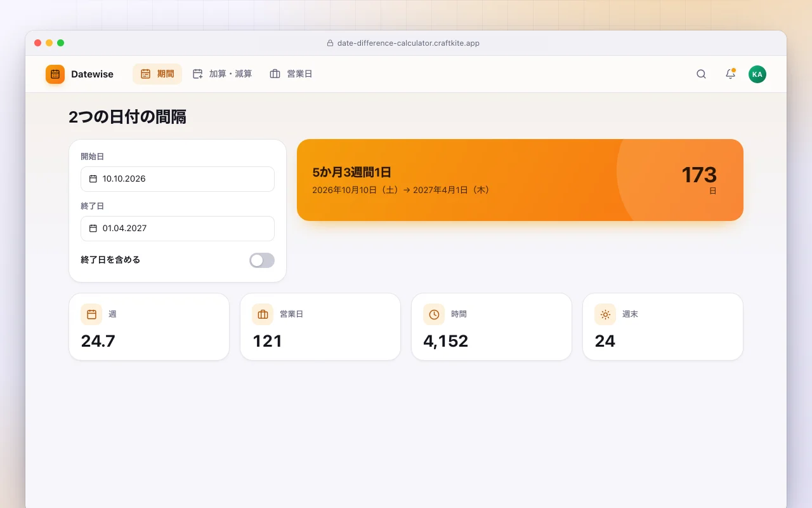
Task: Click the 5か月3週間1日 result heading
Action: click(352, 172)
